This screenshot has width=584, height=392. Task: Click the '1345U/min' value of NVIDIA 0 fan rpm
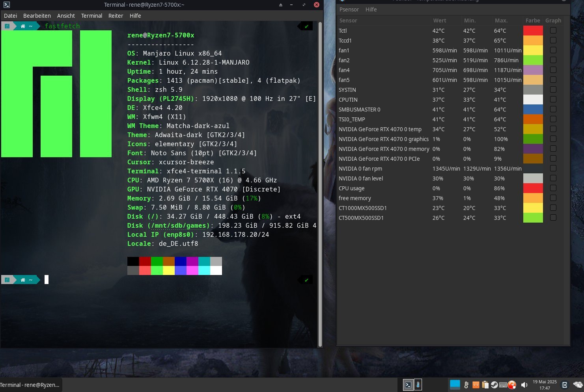[446, 168]
